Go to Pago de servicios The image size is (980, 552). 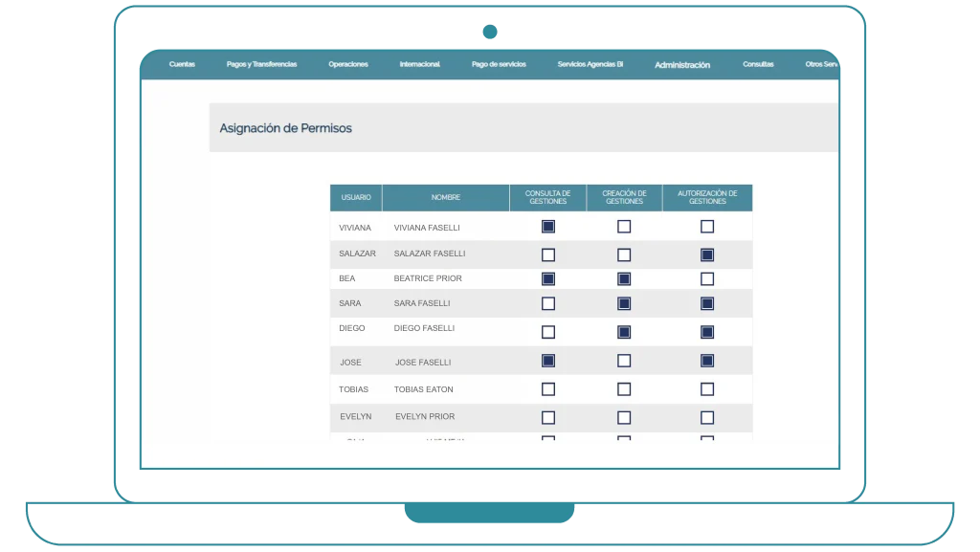click(x=499, y=65)
